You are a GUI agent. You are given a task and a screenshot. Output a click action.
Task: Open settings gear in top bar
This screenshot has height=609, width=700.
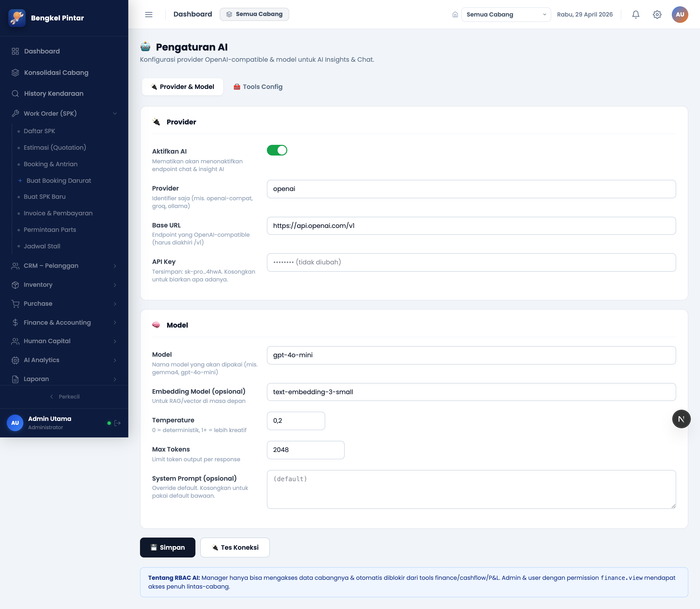(x=657, y=14)
